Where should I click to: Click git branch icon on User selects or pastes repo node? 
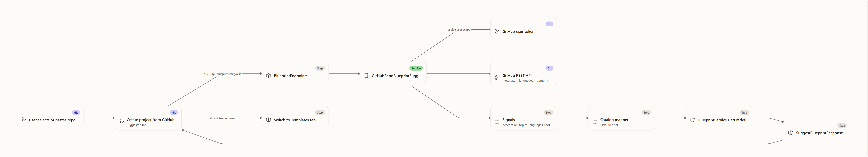pos(24,120)
